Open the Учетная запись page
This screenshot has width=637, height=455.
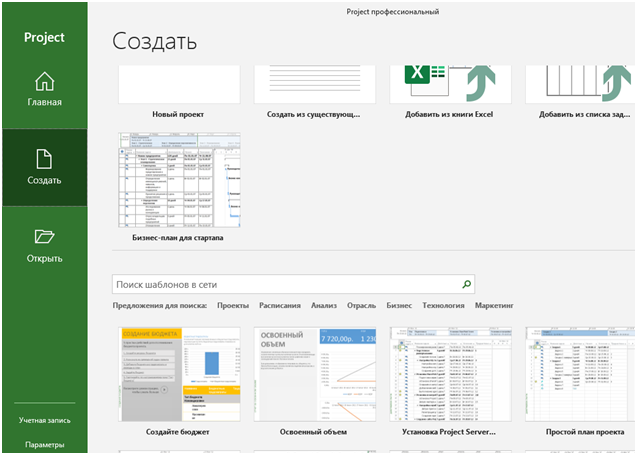[44, 420]
